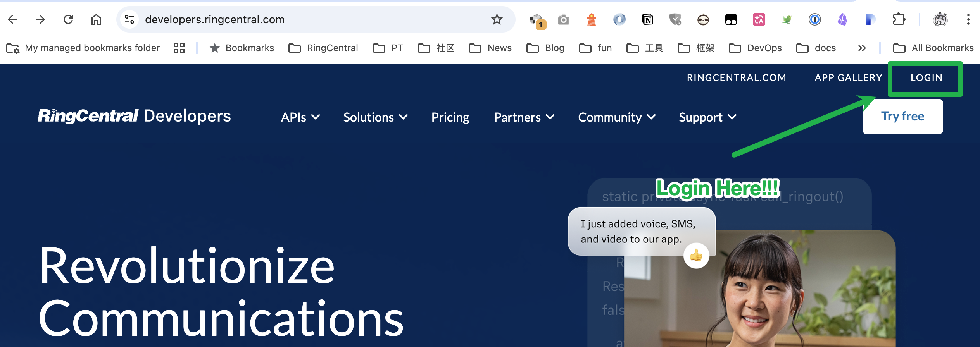Open the My managed bookmarks folder

pyautogui.click(x=83, y=48)
